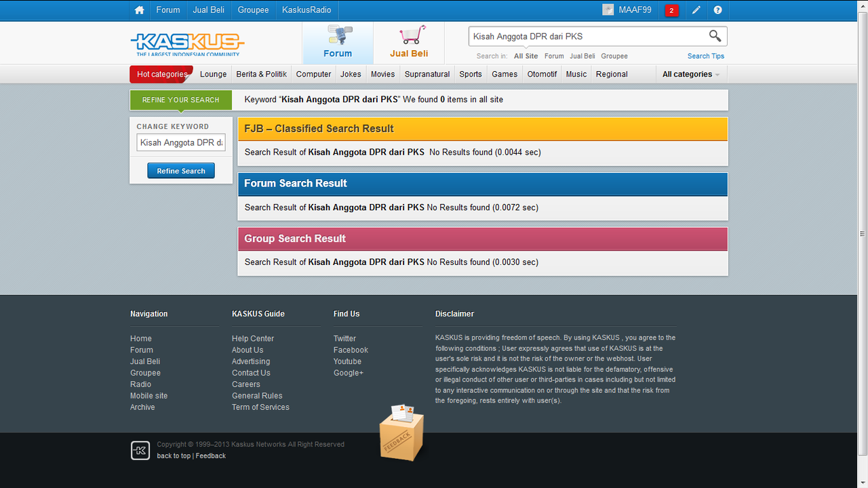Open Advertising link
The width and height of the screenshot is (868, 488).
[x=251, y=362]
